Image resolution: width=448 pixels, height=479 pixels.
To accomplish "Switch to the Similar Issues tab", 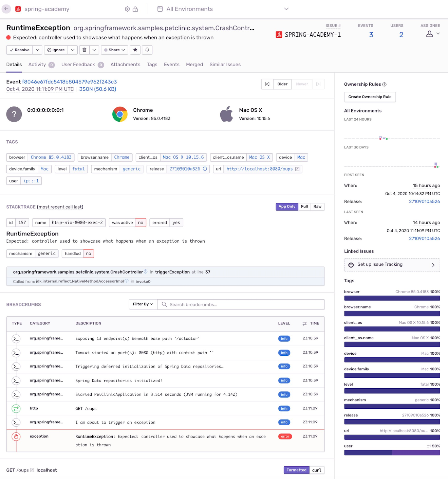I will click(225, 65).
